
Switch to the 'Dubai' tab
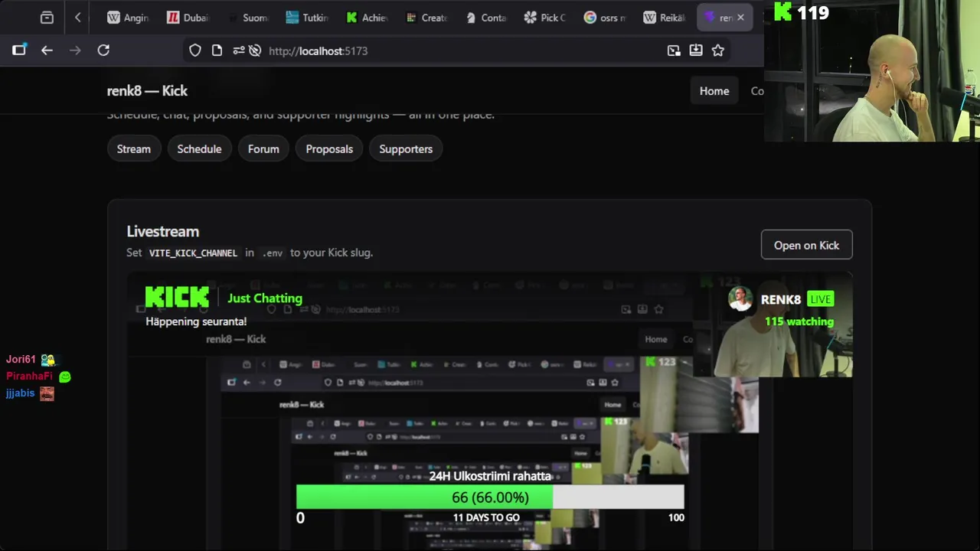[x=188, y=18]
